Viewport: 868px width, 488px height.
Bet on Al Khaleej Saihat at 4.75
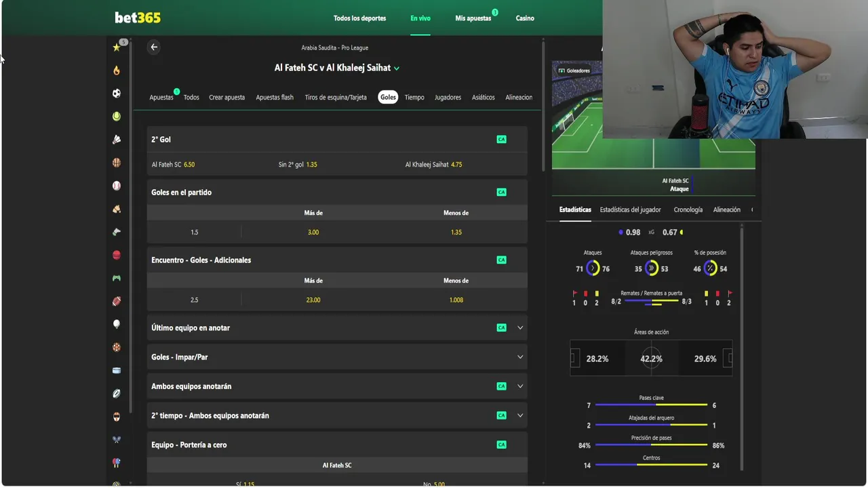pyautogui.click(x=433, y=165)
